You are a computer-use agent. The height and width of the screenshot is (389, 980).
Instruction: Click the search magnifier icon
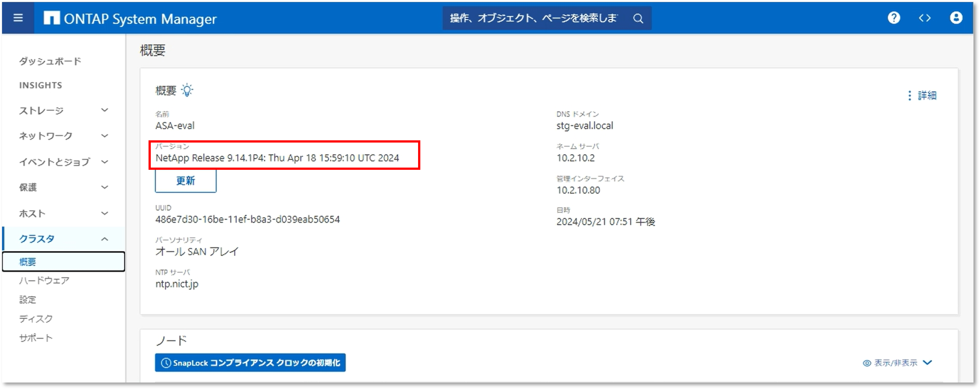pyautogui.click(x=638, y=18)
